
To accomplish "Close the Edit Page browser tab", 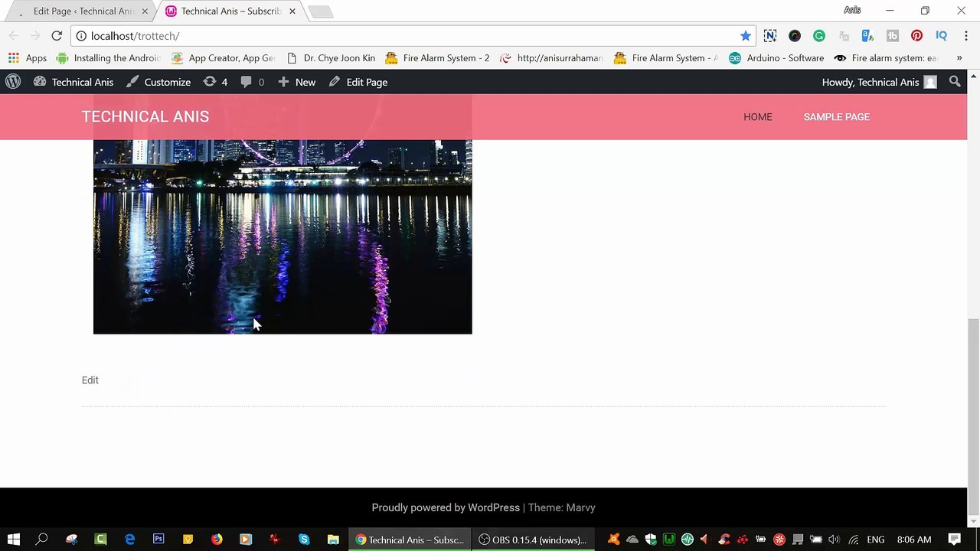I will click(x=145, y=11).
